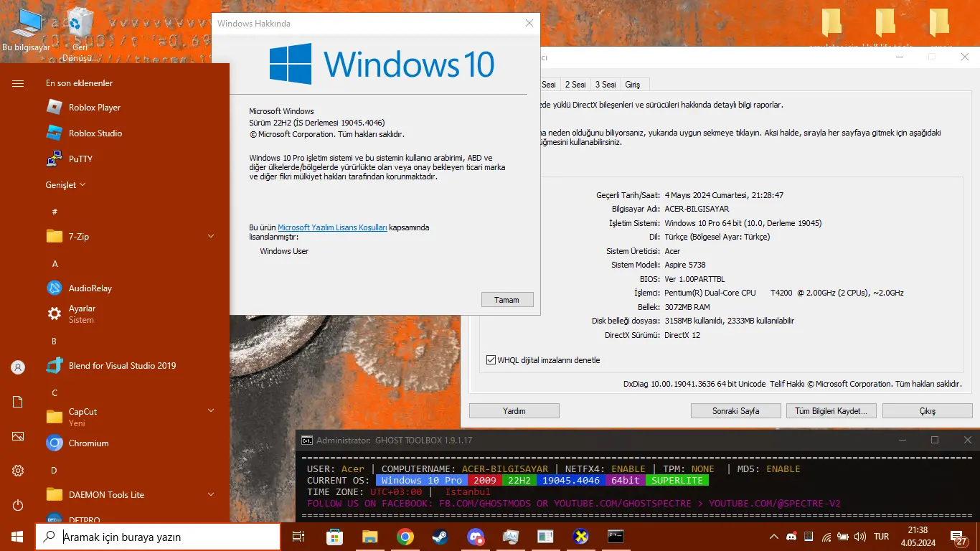Click the Çıkış button

(x=928, y=411)
